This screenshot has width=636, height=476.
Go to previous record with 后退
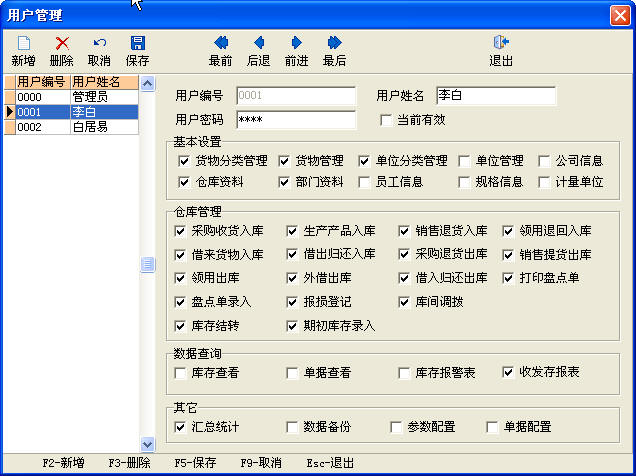click(259, 43)
